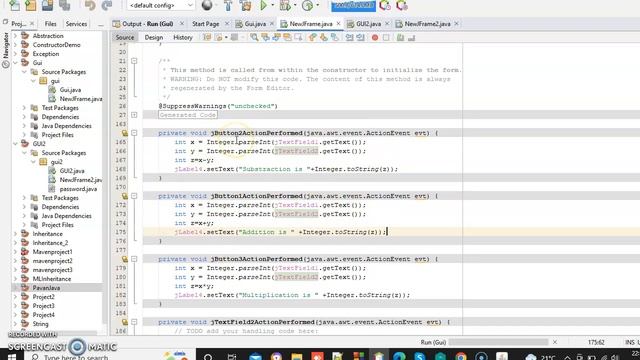Click the Build Project hammer icon
The height and width of the screenshot is (360, 640).
pos(228,5)
